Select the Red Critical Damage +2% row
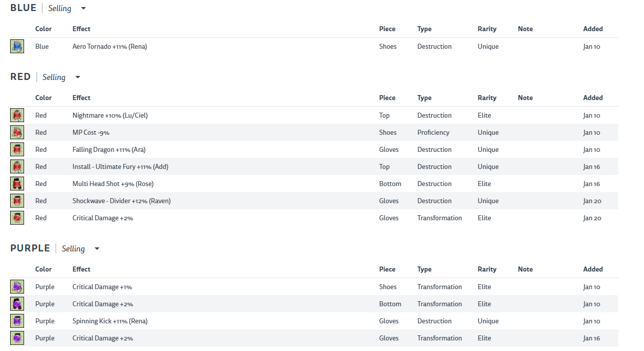This screenshot has width=644, height=351. tap(103, 218)
